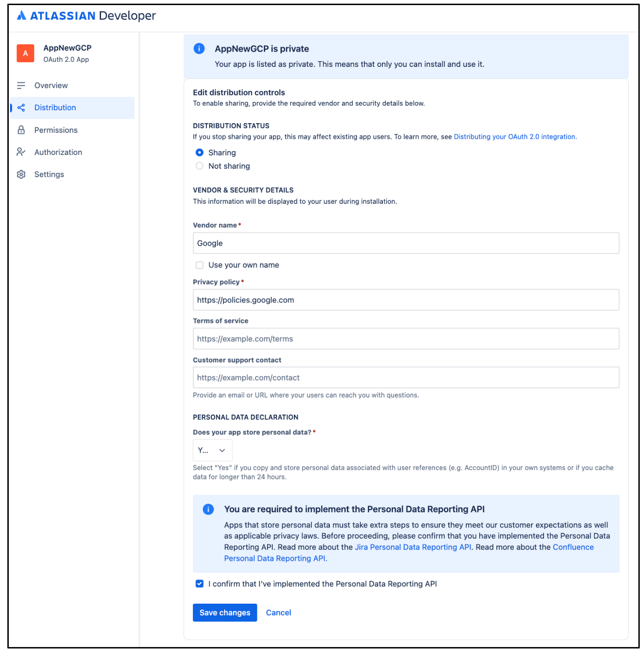The height and width of the screenshot is (653, 644).
Task: Click info icon in private app banner
Action: point(199,49)
